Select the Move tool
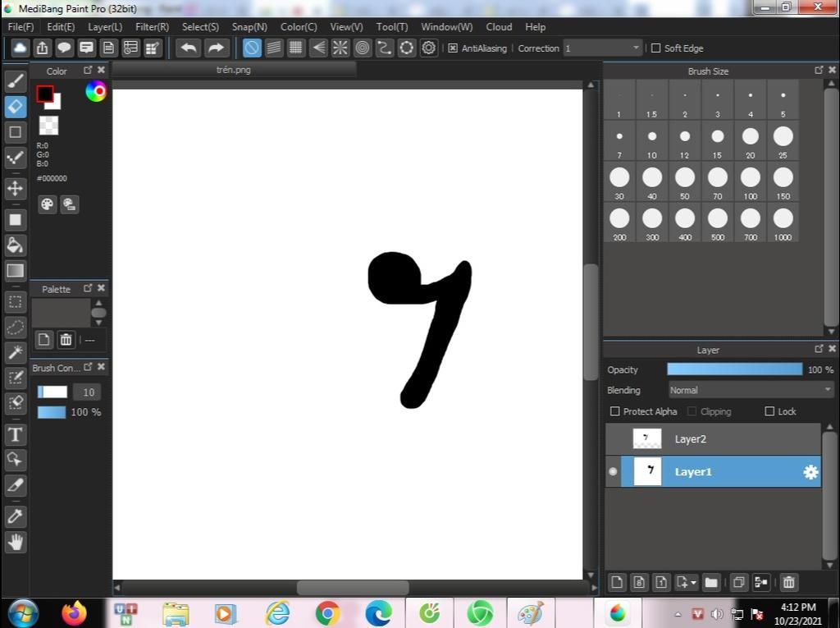This screenshot has height=628, width=840. (16, 188)
